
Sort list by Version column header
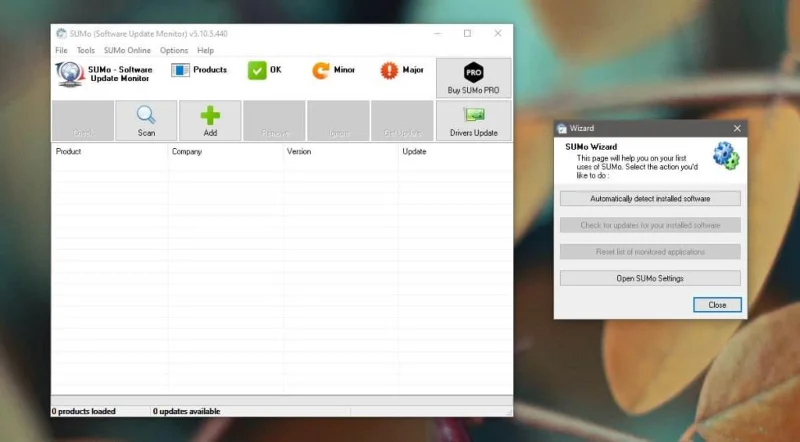[341, 152]
